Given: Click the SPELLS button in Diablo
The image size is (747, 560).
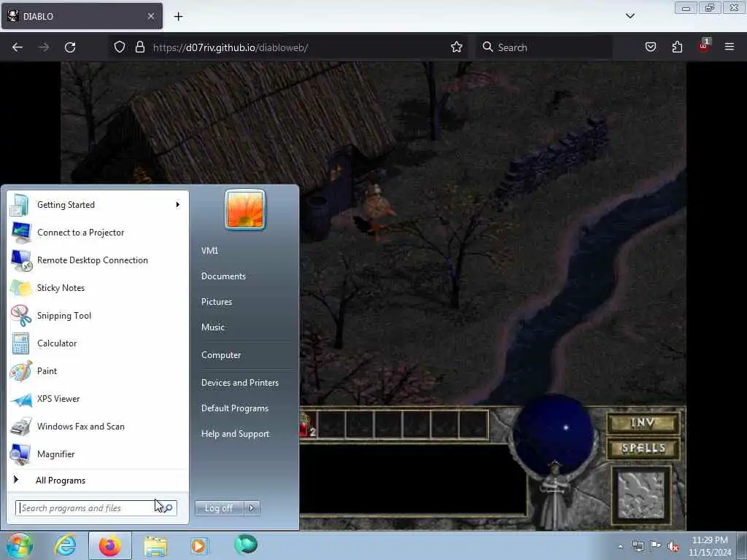Looking at the screenshot, I should [643, 448].
